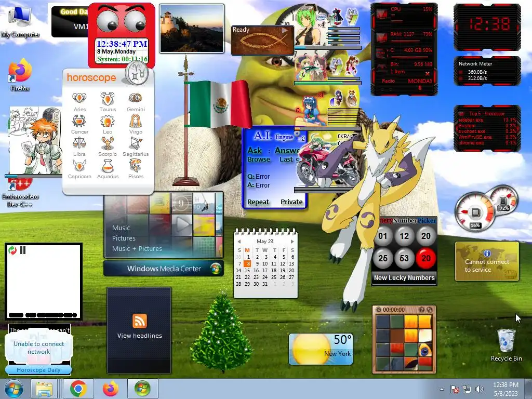Screen dimensions: 532x399
Task: Select Aquarius in horoscope gadget
Action: pos(108,169)
